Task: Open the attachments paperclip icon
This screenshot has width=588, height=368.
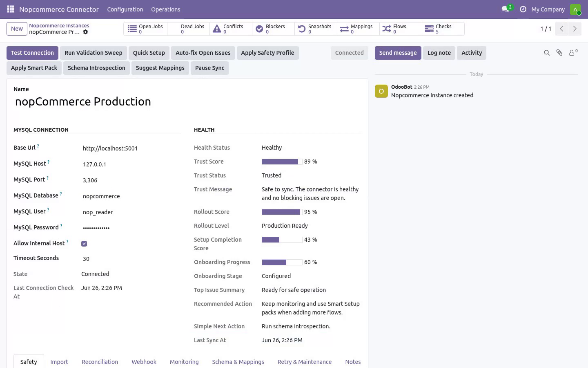Action: pos(559,53)
